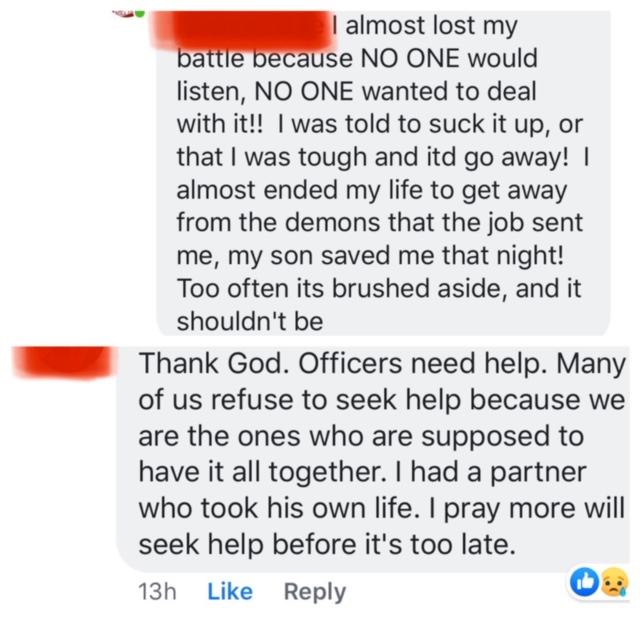Click the 'seek help before it's too late.' line
Image resolution: width=640 pixels, height=640 pixels.
point(327,544)
